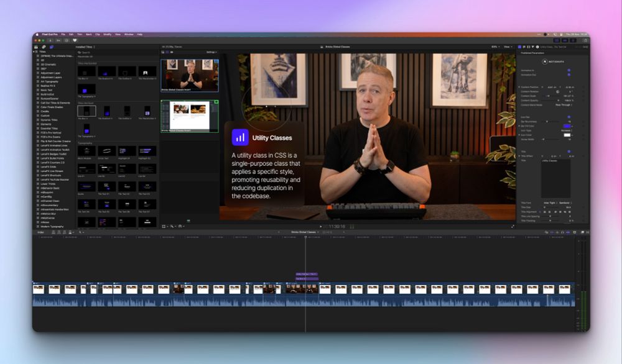Enable the Animation In checkbox

tap(569, 70)
